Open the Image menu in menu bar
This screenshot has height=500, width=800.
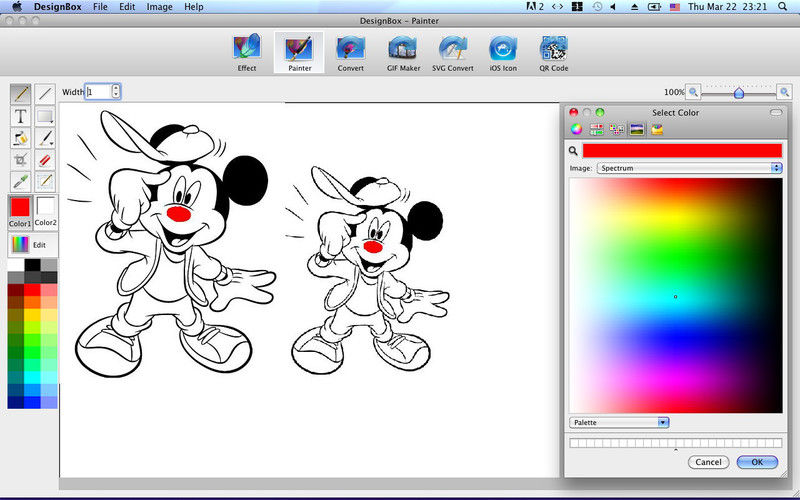pyautogui.click(x=159, y=7)
